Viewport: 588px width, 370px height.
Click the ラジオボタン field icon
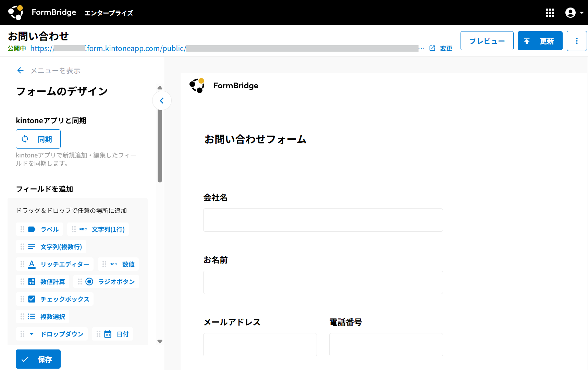(x=89, y=281)
